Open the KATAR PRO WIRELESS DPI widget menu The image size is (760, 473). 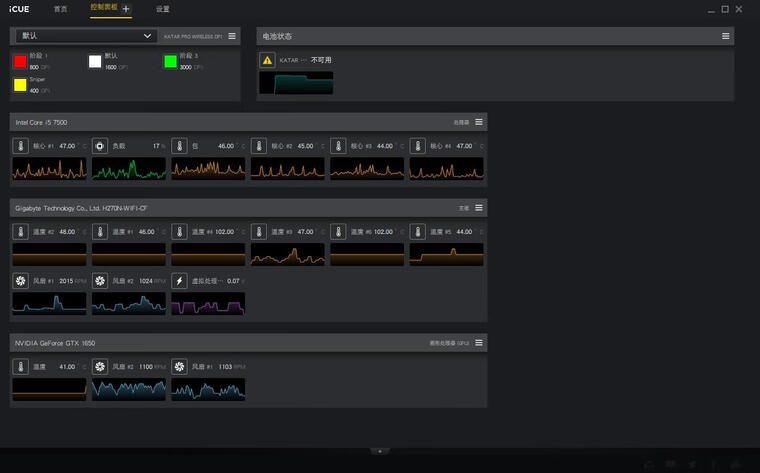click(232, 36)
